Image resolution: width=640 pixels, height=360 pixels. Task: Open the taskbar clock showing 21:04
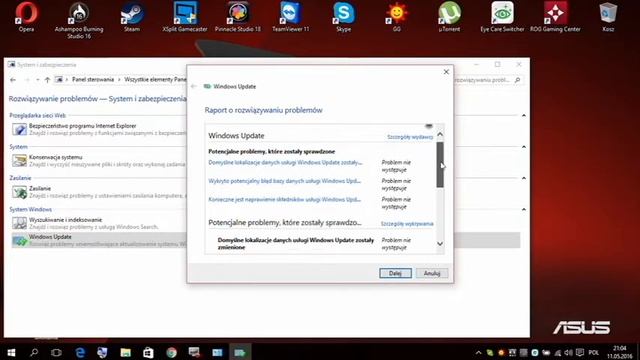click(620, 352)
